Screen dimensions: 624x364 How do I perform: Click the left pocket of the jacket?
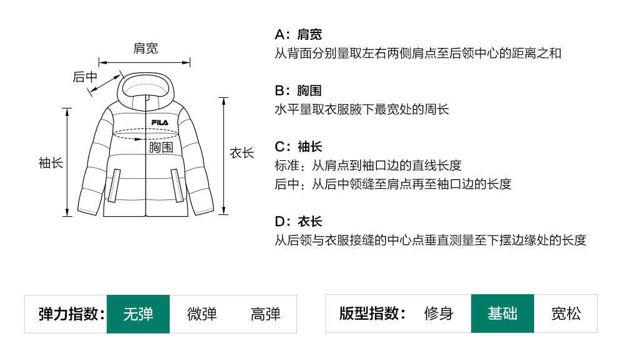114,185
